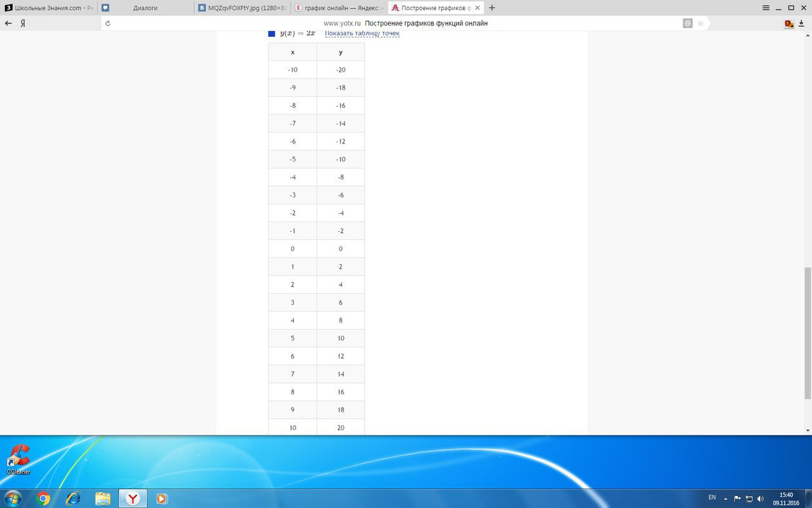812x508 pixels.
Task: Click the Protect shield icon in address bar
Action: 688,23
